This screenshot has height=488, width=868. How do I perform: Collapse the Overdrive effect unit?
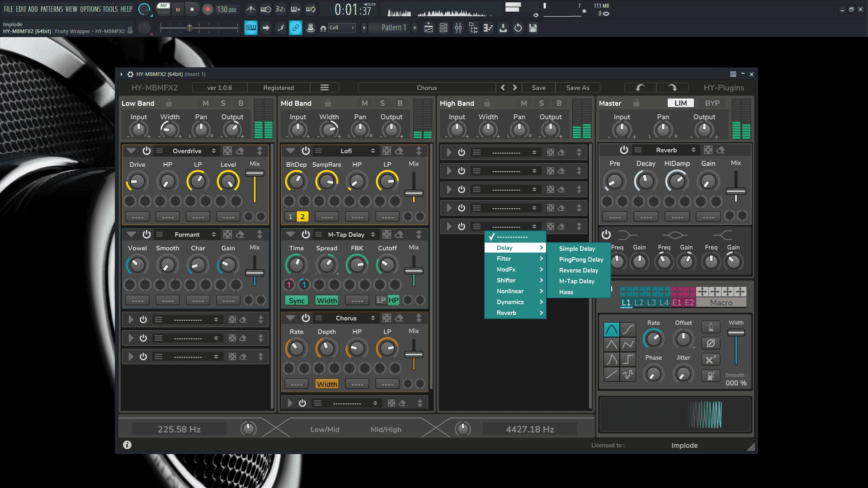tap(132, 151)
